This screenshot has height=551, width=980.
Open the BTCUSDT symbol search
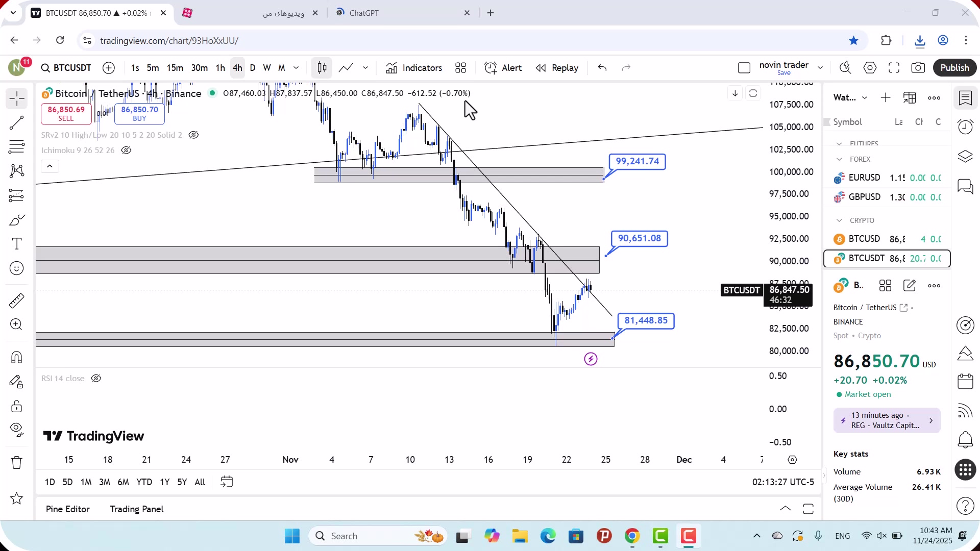[66, 68]
